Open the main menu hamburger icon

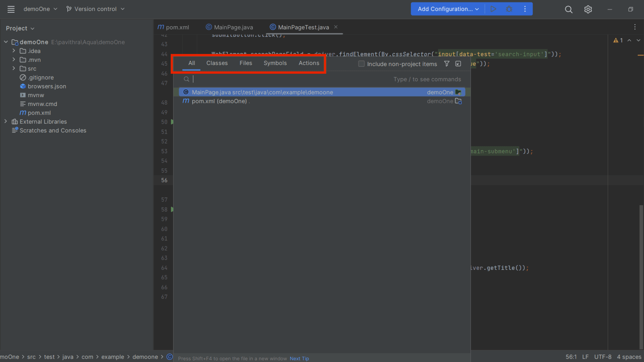[x=11, y=9]
